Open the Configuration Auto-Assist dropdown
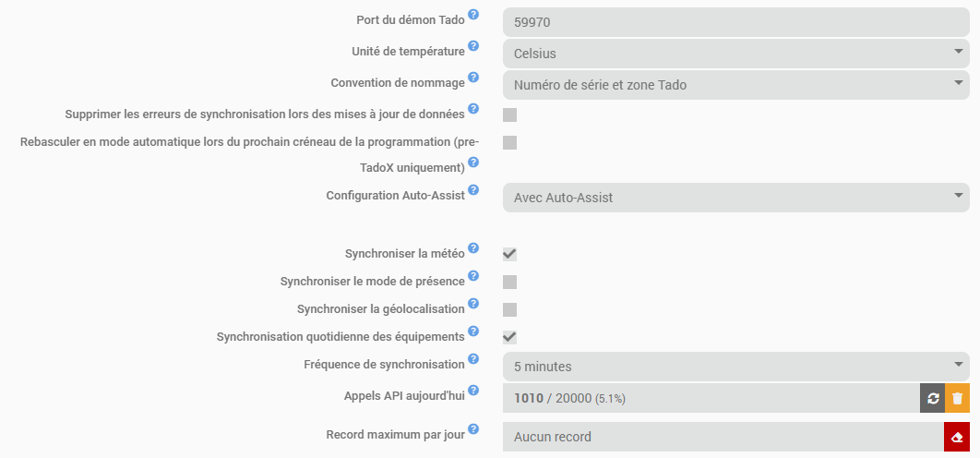This screenshot has height=458, width=980. pyautogui.click(x=735, y=198)
